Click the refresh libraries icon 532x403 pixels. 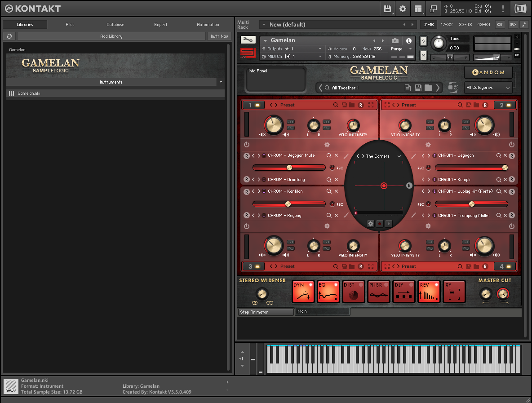click(x=9, y=36)
